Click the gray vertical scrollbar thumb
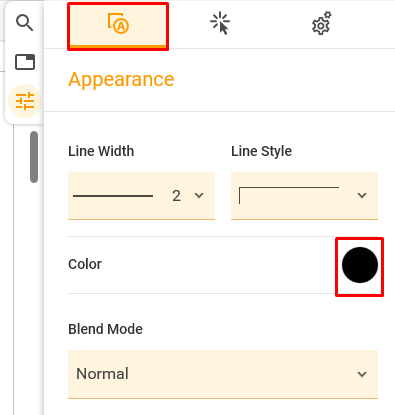The width and height of the screenshot is (395, 415). tap(34, 157)
